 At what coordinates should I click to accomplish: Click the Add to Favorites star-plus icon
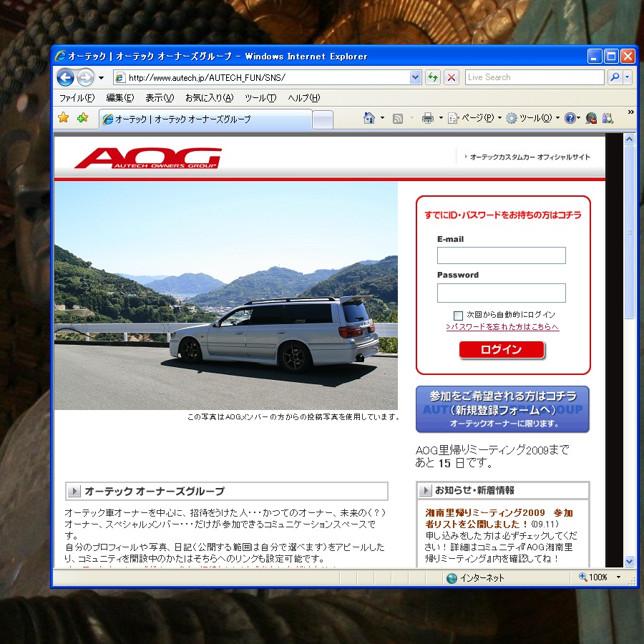click(82, 118)
